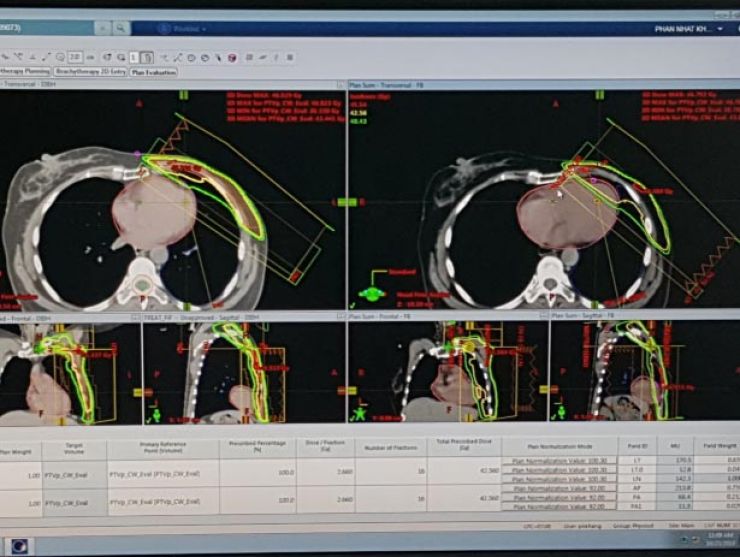
Task: Click the green figure icon in DIBH frontal view
Action: click(x=155, y=413)
